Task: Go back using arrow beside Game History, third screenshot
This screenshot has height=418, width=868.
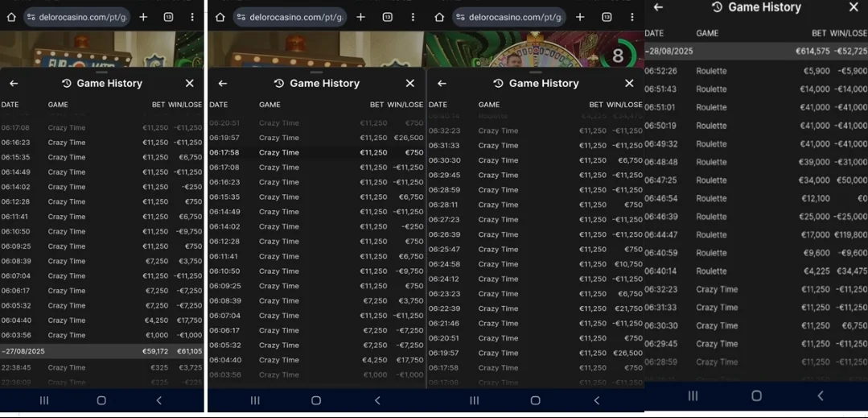Action: pyautogui.click(x=442, y=83)
